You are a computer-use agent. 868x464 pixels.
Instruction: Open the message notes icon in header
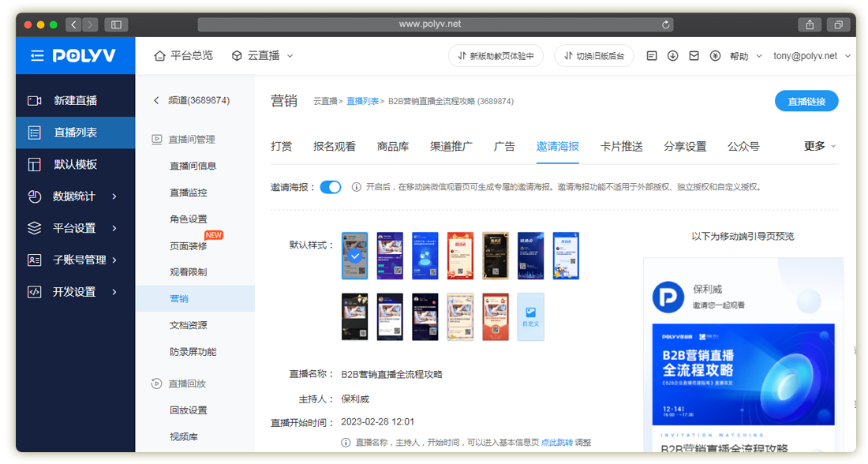651,56
